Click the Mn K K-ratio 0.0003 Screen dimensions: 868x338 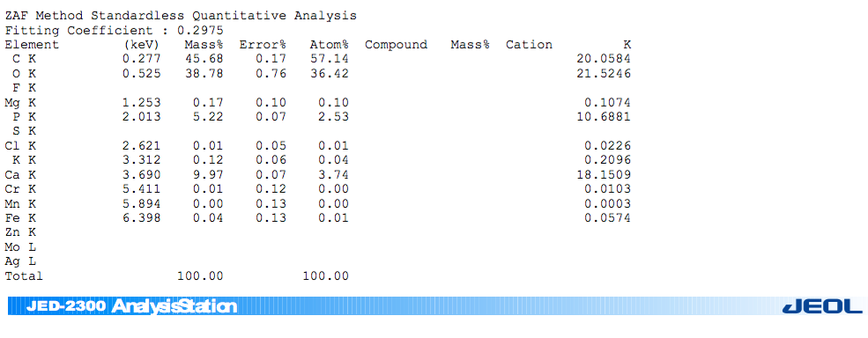(x=607, y=203)
